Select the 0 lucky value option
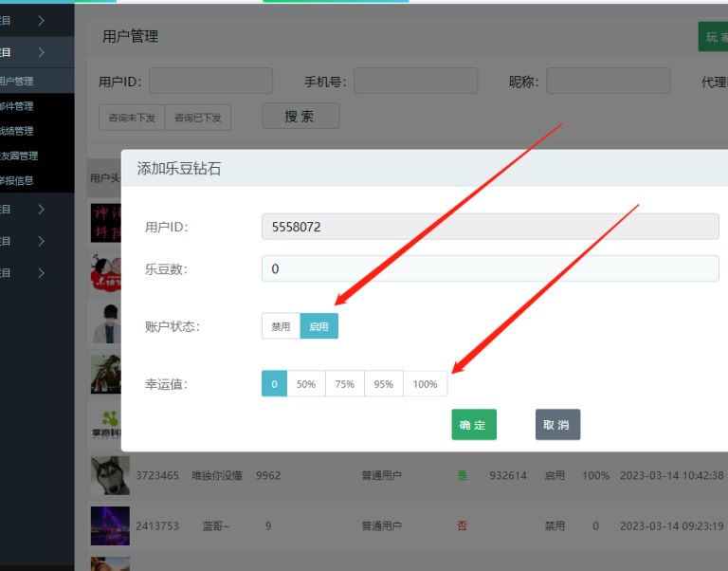 coord(274,384)
